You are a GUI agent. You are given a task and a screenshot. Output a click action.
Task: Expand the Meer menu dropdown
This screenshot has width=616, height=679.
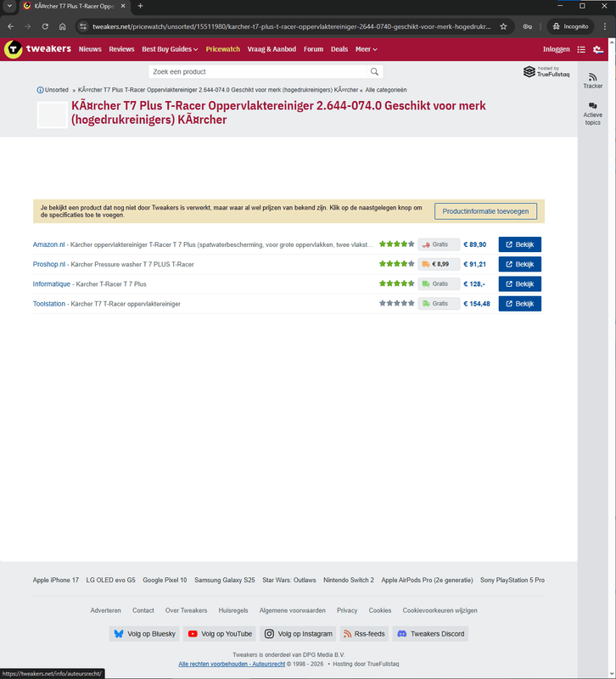pyautogui.click(x=367, y=49)
